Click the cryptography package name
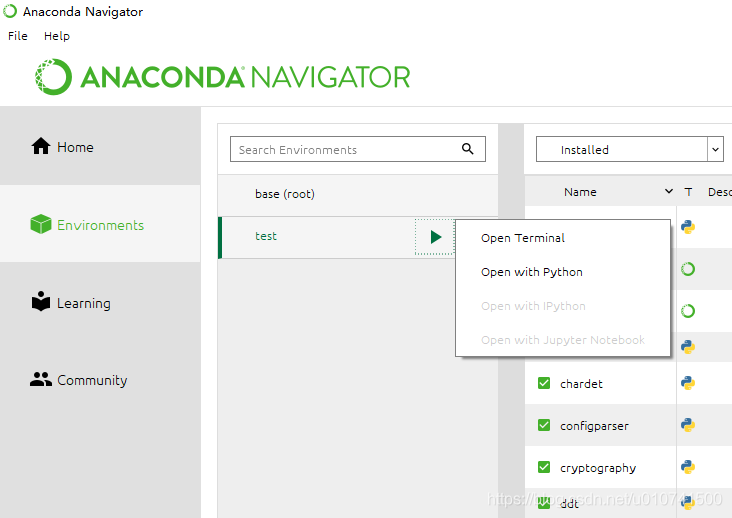 pyautogui.click(x=598, y=468)
